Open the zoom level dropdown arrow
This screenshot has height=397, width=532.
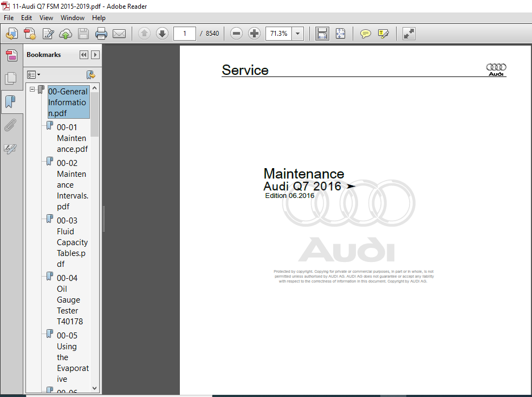[x=297, y=34]
